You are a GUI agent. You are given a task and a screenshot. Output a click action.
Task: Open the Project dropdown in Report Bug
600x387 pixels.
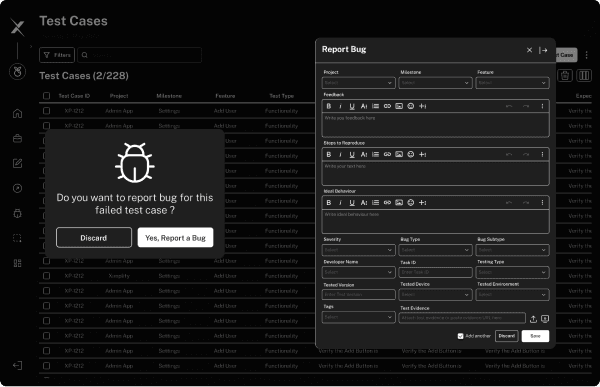point(359,83)
